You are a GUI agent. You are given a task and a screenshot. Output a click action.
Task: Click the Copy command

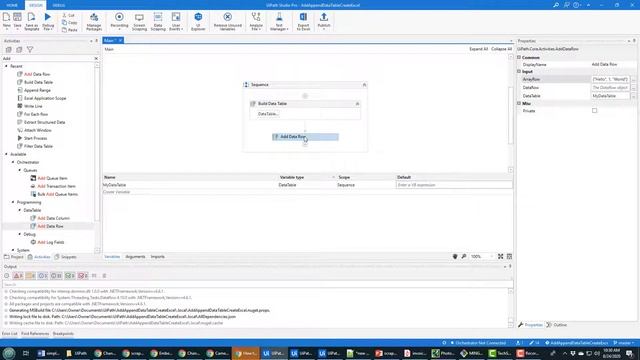pos(69,22)
